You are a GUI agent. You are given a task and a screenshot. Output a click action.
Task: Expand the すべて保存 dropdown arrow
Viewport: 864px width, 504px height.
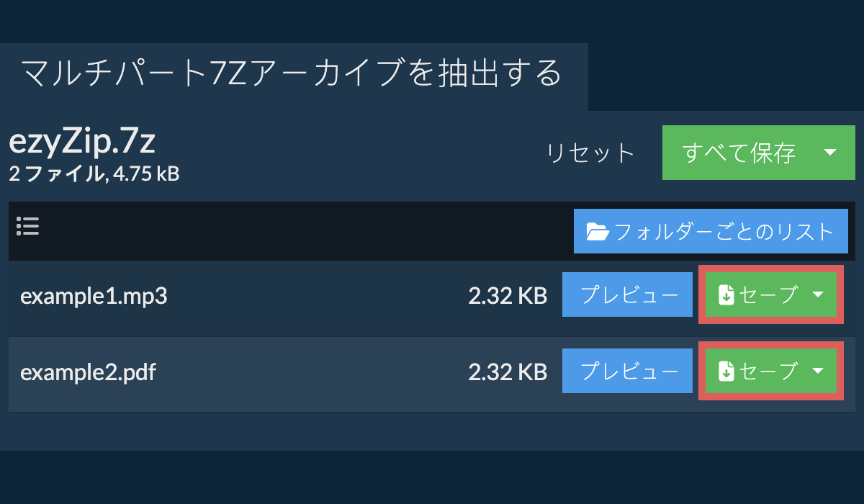(x=829, y=153)
